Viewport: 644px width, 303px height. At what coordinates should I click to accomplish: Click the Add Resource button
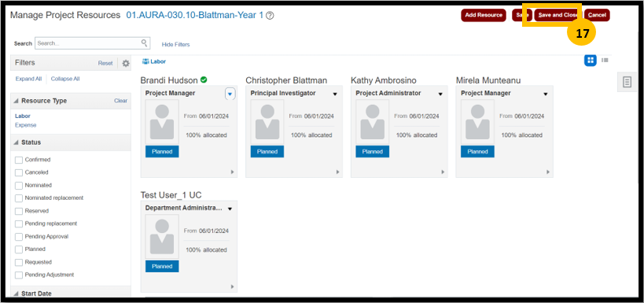click(484, 15)
